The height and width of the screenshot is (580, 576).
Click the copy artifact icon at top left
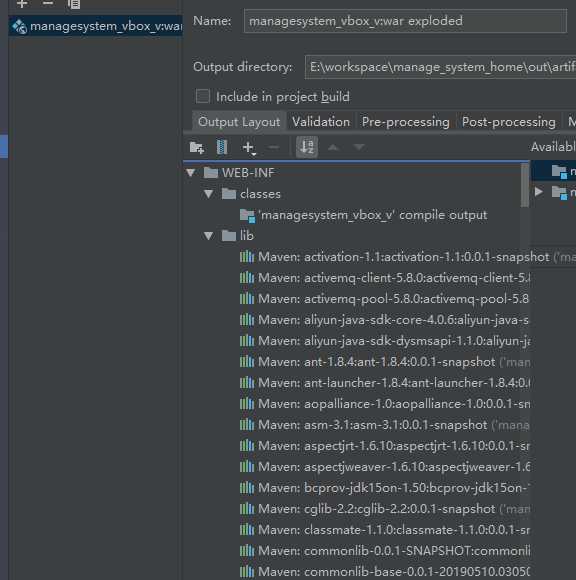pyautogui.click(x=74, y=4)
